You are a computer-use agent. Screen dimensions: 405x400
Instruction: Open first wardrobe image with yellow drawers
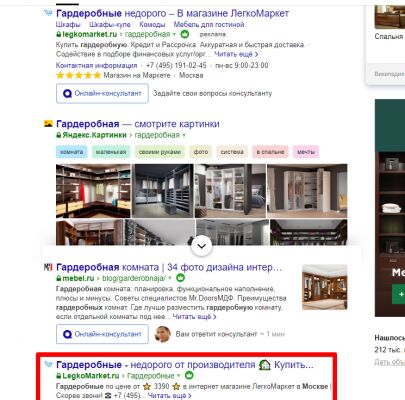[x=93, y=191]
